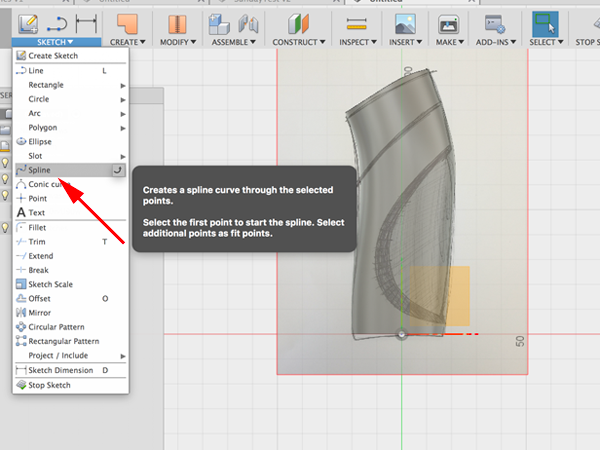This screenshot has width=600, height=450.
Task: Add Spline shortcut to toolbar icon
Action: 118,170
